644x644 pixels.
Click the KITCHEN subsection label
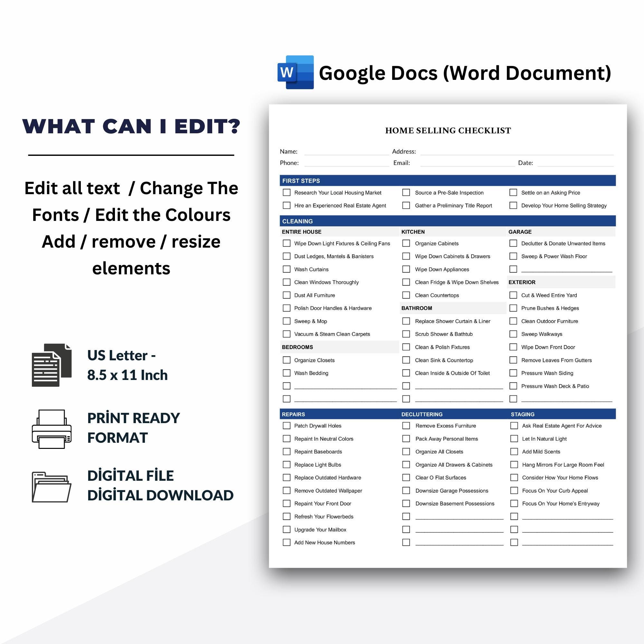413,232
